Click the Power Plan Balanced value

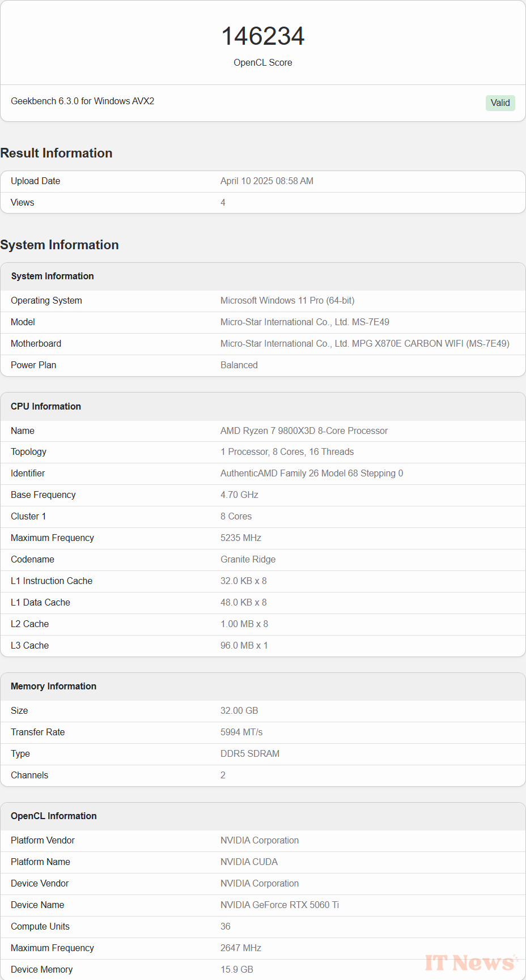coord(239,365)
